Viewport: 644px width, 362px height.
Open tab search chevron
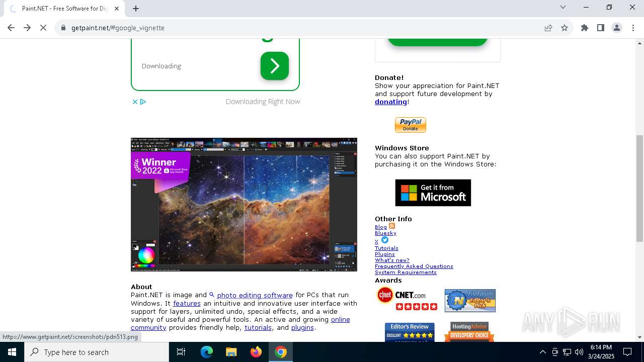[x=563, y=7]
